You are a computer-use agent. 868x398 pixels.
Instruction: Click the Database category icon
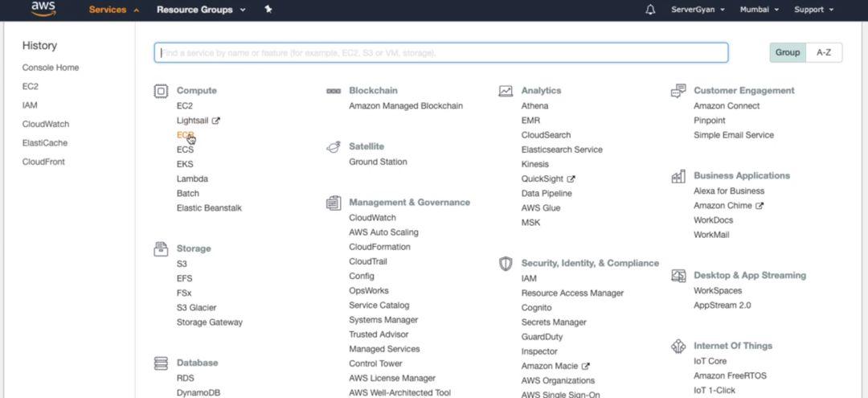coord(161,363)
